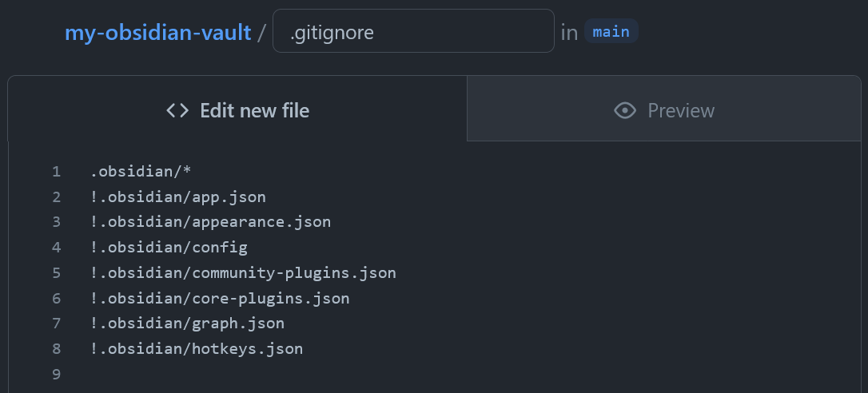Click the !.obsidian/graph.json line
Image resolution: width=868 pixels, height=393 pixels.
point(187,324)
